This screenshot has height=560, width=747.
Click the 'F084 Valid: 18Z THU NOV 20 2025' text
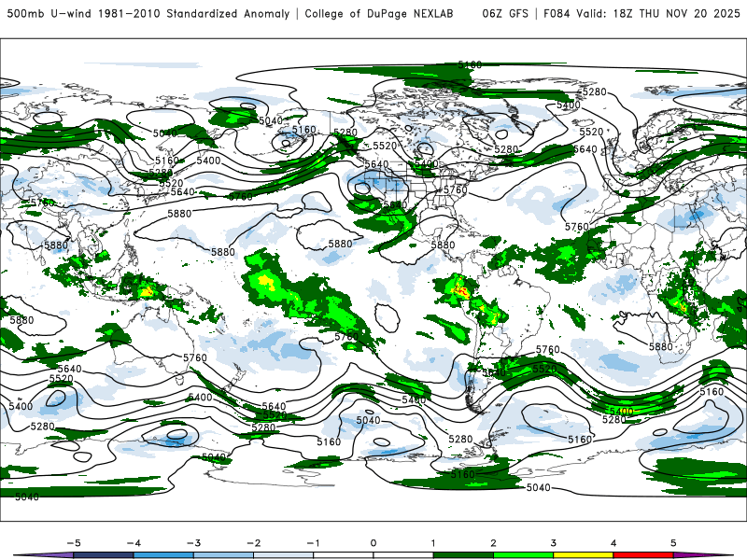[x=641, y=13]
